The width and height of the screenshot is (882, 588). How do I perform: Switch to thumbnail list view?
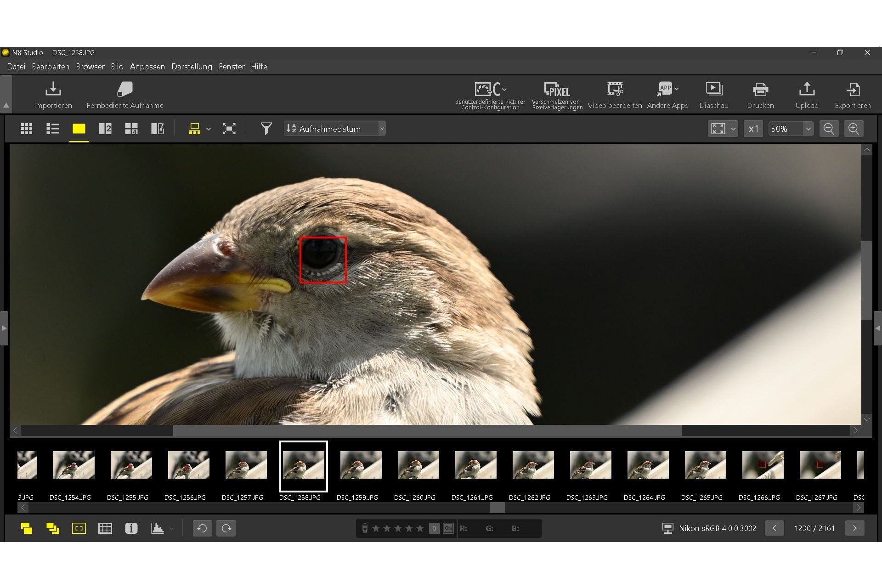pos(53,129)
